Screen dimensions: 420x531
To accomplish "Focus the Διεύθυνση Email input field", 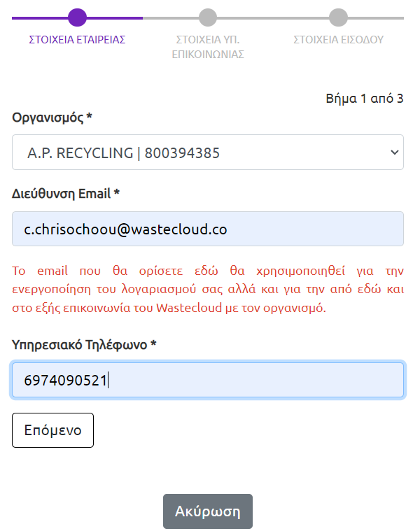I will [208, 229].
